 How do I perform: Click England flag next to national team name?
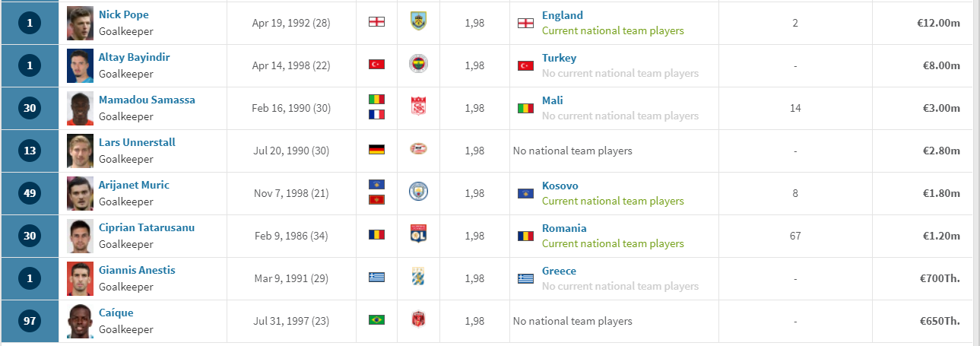point(525,23)
